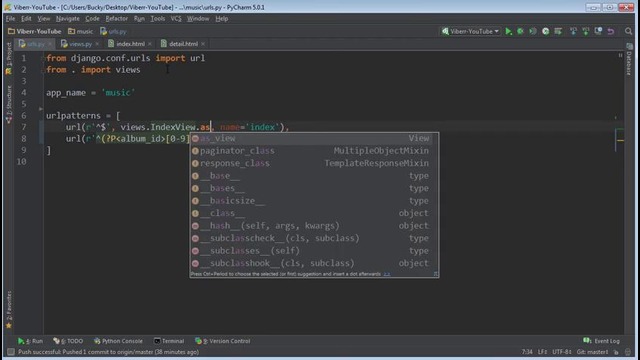Open the Window menu
The height and width of the screenshot is (360, 640).
click(198, 19)
